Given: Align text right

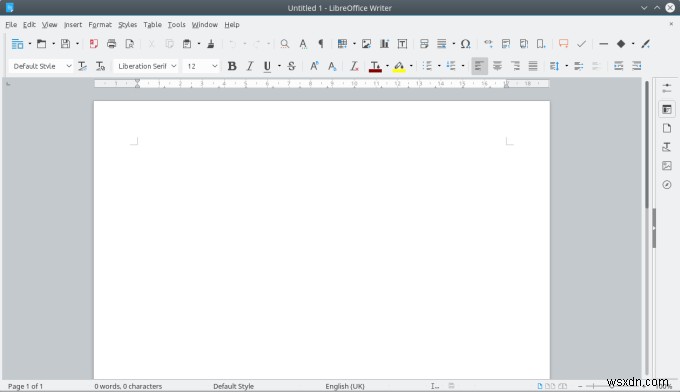Looking at the screenshot, I should (x=515, y=66).
